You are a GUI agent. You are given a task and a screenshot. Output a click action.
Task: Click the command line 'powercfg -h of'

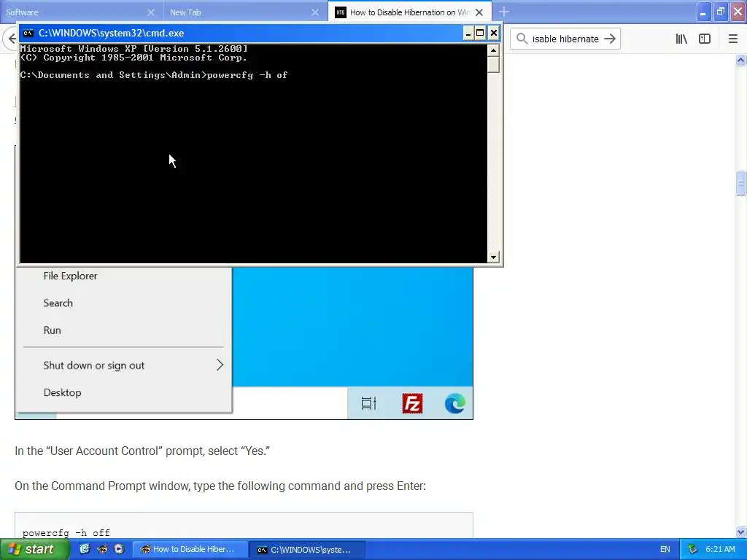click(x=247, y=75)
